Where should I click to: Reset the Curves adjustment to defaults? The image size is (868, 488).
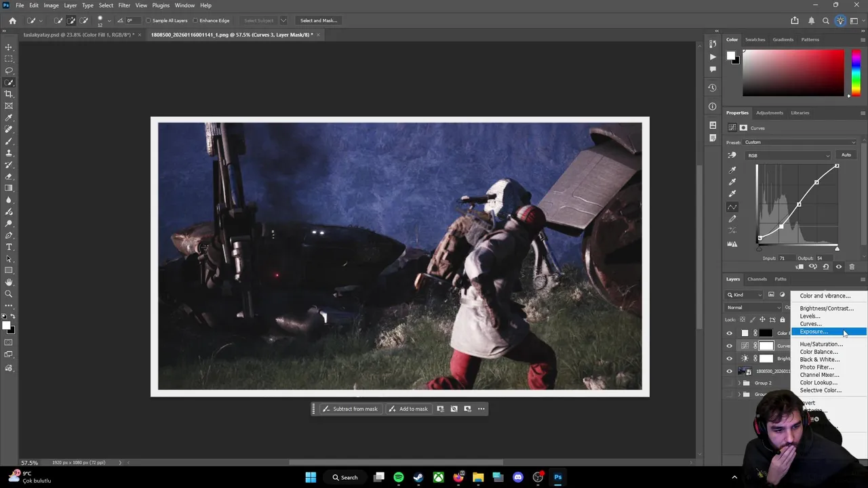point(825,266)
